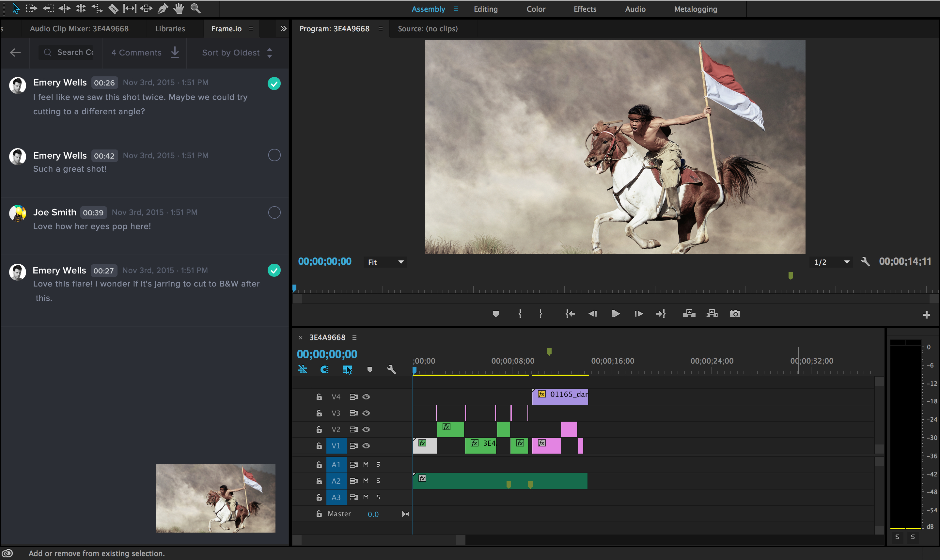Mute audio track A2
Image resolution: width=940 pixels, height=560 pixels.
[x=365, y=481]
